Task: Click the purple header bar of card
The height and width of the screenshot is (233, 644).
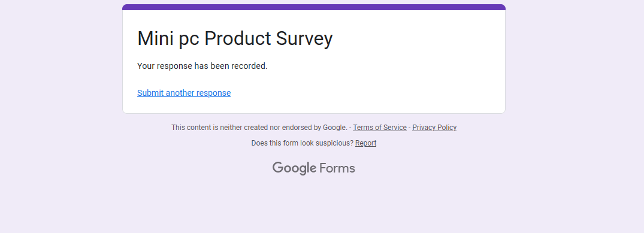Action: (x=314, y=7)
